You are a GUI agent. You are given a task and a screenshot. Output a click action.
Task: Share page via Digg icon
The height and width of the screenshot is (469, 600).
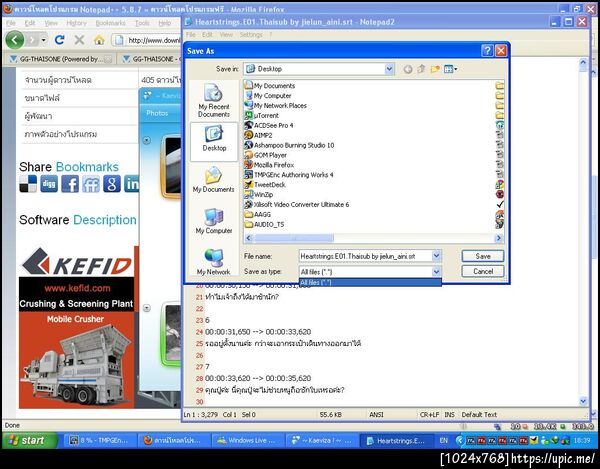tap(49, 184)
